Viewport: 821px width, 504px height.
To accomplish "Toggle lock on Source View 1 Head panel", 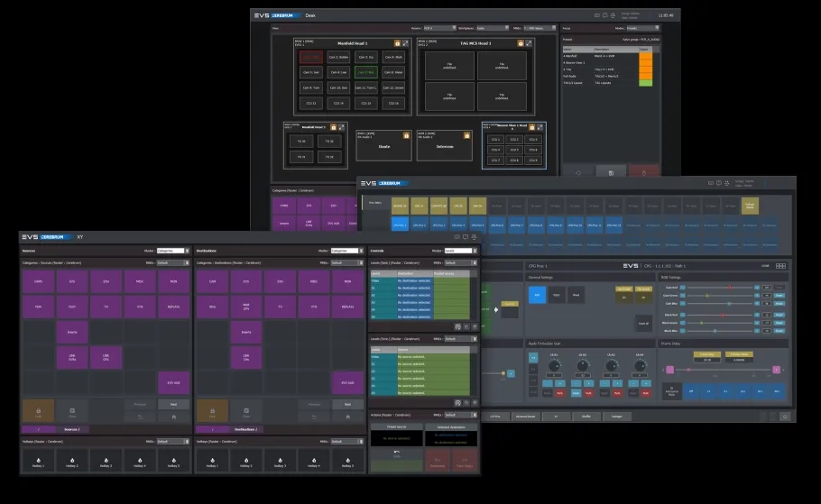I will (532, 127).
